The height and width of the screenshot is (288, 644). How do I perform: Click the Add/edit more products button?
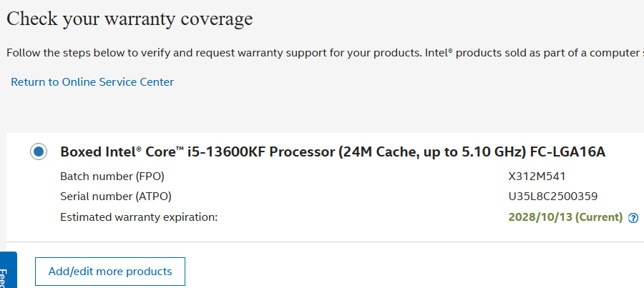110,271
